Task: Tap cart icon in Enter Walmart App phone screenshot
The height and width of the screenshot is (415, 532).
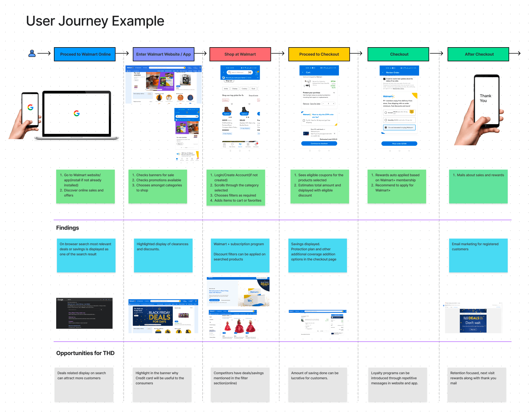Action: tap(198, 113)
